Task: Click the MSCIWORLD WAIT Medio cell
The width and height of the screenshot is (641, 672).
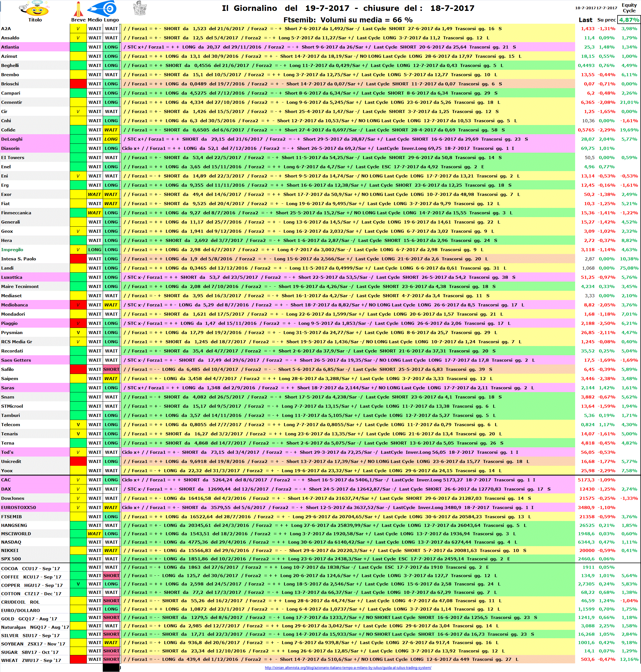Action: (95, 534)
